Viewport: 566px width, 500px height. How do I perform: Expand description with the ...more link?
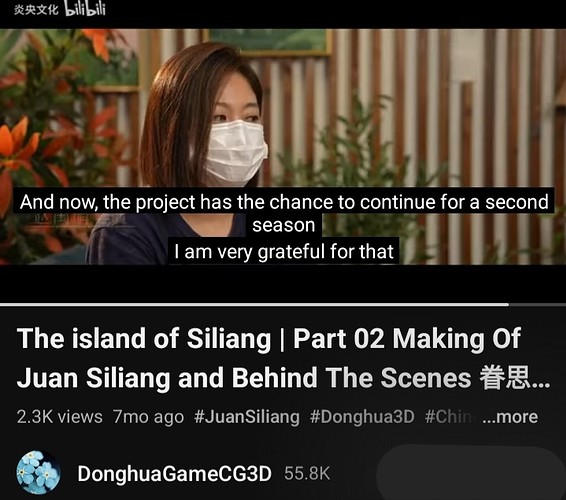tap(510, 417)
